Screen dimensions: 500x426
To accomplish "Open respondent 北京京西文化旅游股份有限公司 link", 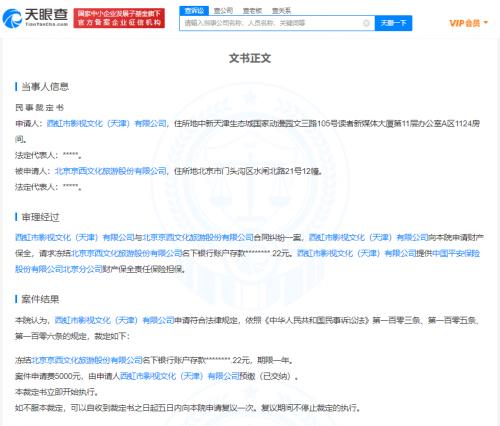I will tap(110, 171).
